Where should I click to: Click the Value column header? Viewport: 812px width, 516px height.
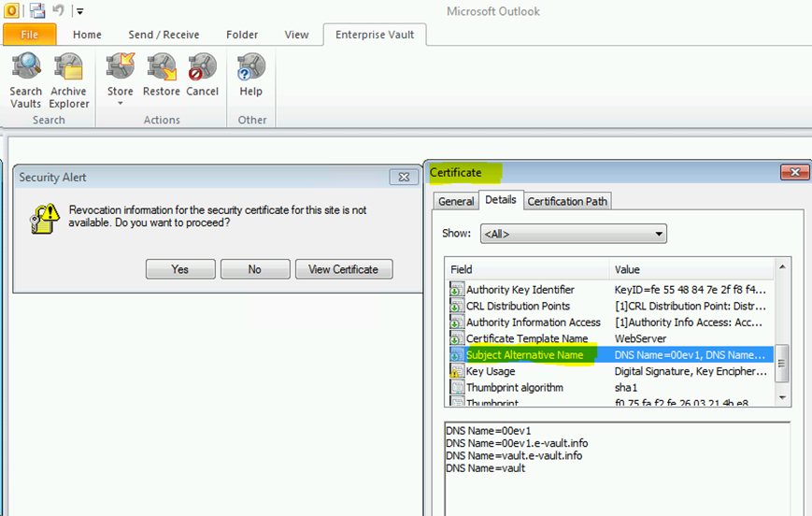pos(691,269)
